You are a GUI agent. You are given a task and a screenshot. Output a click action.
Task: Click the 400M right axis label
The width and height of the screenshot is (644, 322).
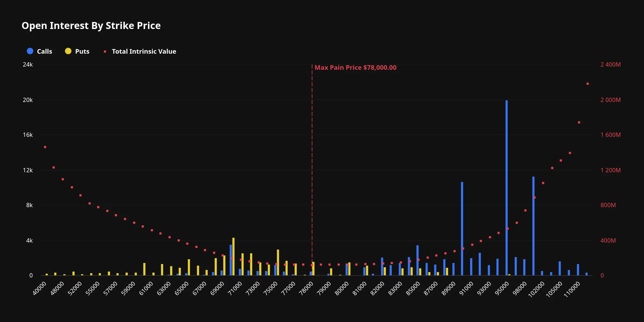[x=608, y=240]
